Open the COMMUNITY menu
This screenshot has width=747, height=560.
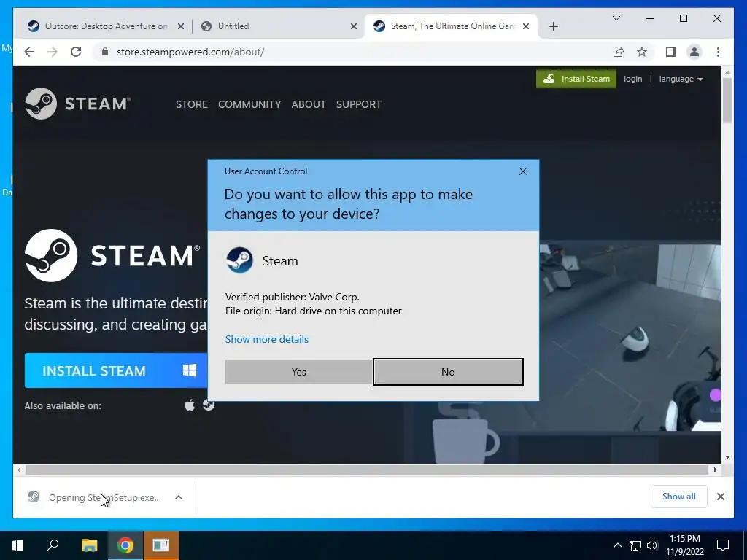click(249, 104)
